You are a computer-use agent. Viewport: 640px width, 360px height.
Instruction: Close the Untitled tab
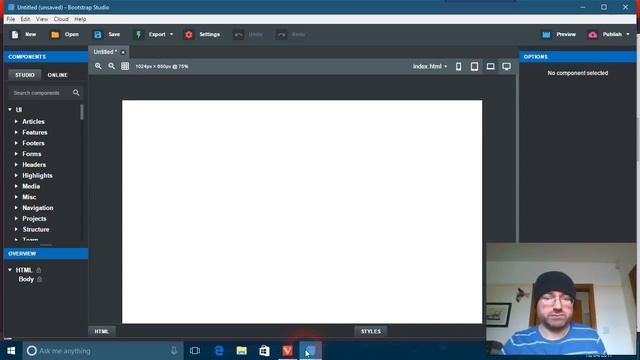123,52
